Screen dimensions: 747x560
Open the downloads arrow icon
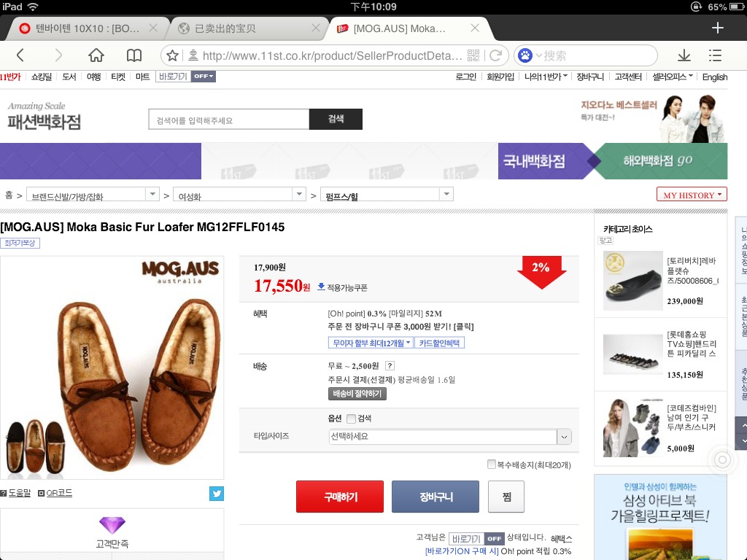684,55
